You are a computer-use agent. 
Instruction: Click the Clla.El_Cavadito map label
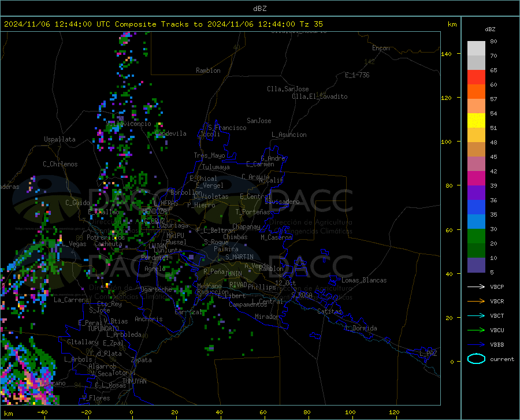(x=320, y=96)
